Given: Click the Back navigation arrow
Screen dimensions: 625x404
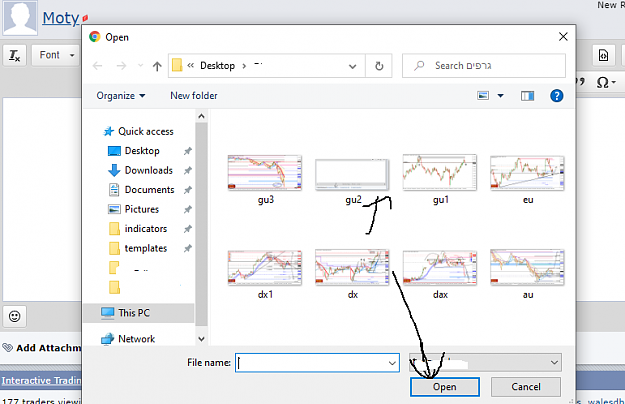Looking at the screenshot, I should pos(98,66).
